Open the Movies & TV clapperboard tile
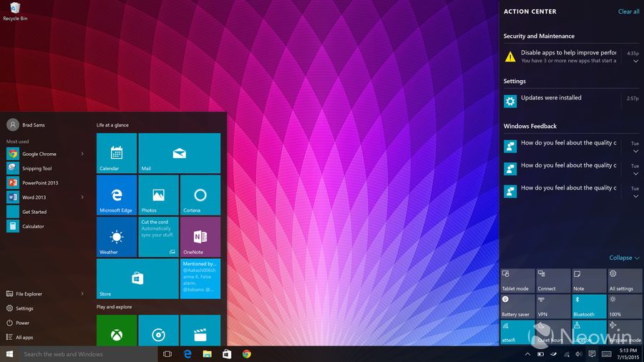 (x=200, y=331)
